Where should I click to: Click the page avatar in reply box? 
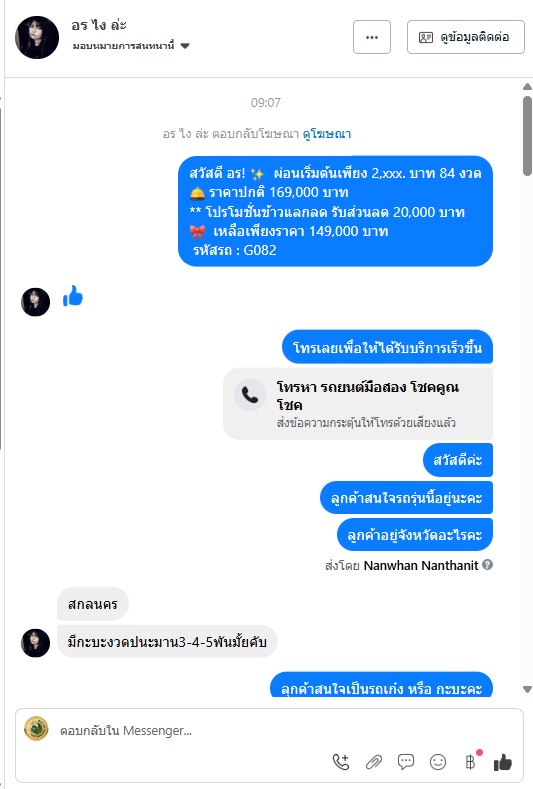click(x=36, y=729)
